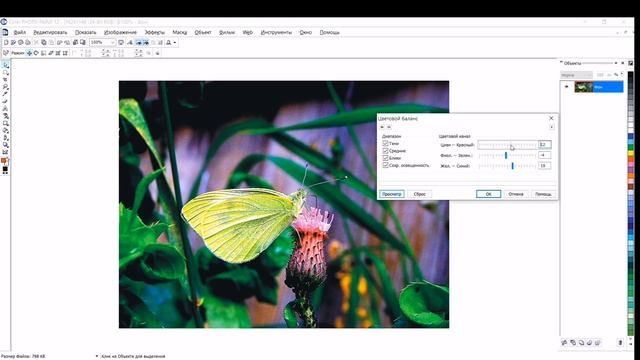
Task: Click the Жел. – Синий value field
Action: [544, 166]
